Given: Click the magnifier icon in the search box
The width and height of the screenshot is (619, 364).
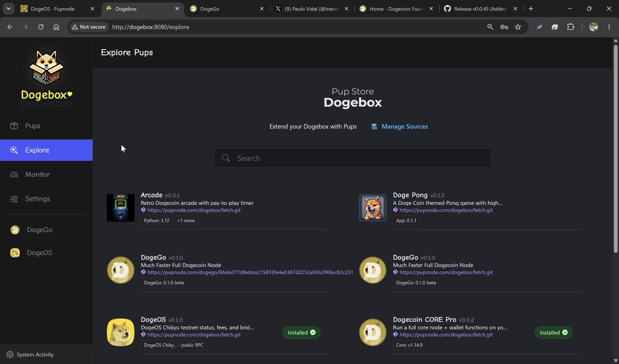Looking at the screenshot, I should tap(226, 158).
